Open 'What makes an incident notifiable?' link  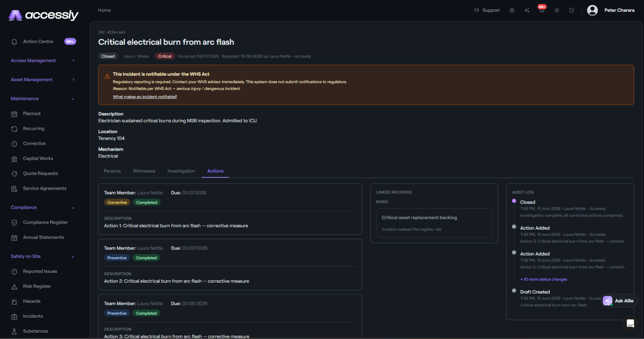145,97
